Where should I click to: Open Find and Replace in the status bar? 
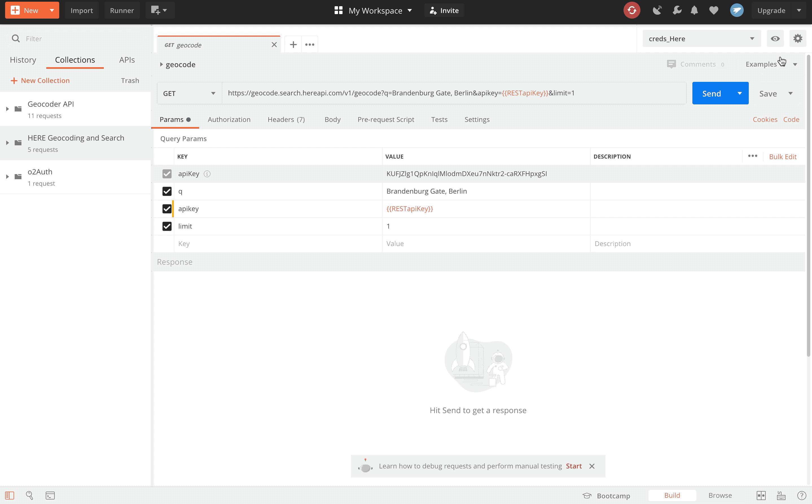tap(29, 495)
